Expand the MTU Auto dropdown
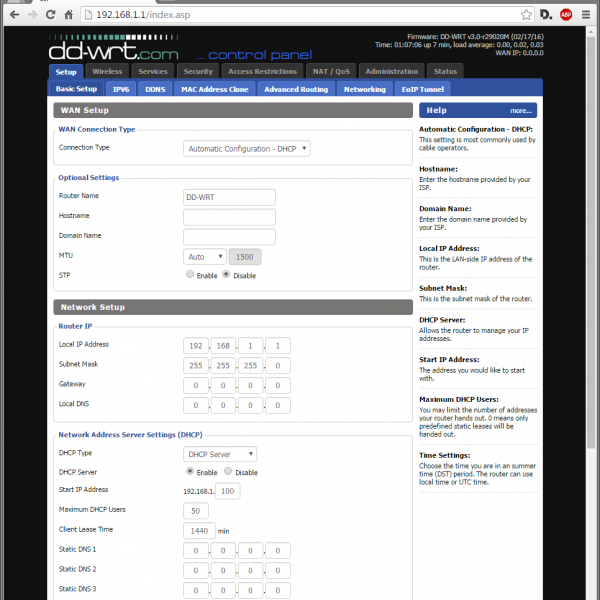Image resolution: width=600 pixels, height=600 pixels. coord(205,256)
